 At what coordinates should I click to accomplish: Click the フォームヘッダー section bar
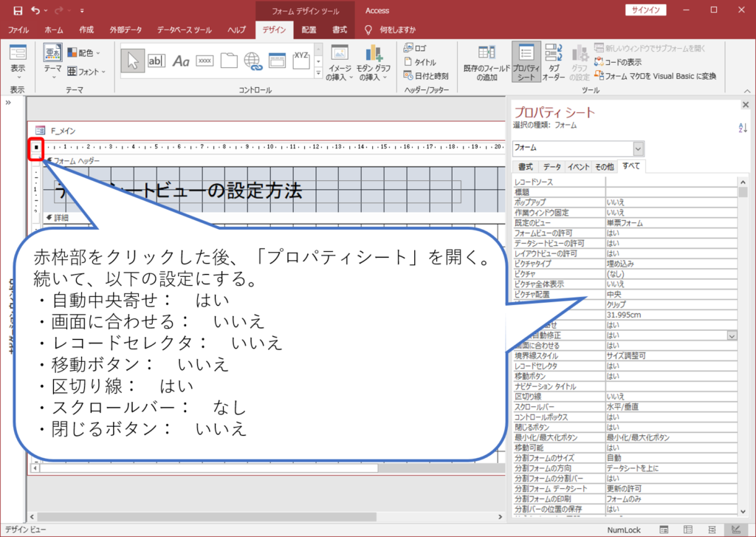point(275,161)
